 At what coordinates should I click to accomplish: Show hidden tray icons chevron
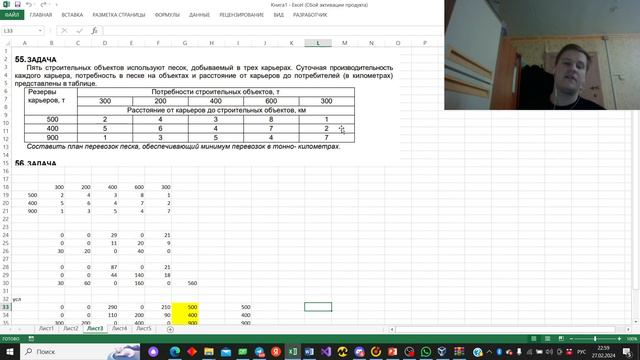pyautogui.click(x=489, y=352)
